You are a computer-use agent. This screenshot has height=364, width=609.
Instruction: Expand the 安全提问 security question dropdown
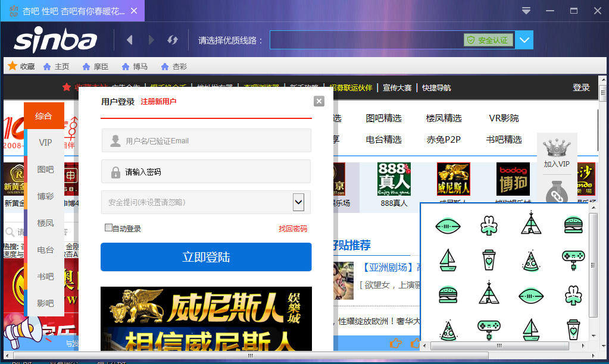[298, 202]
